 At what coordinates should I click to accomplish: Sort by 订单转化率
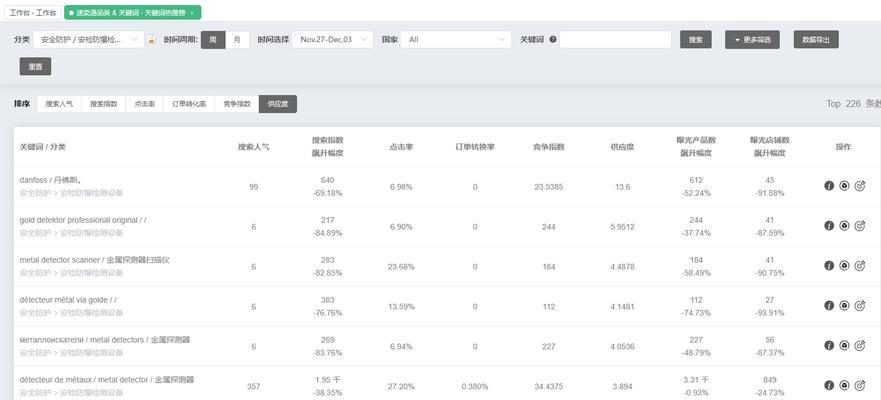tap(189, 104)
